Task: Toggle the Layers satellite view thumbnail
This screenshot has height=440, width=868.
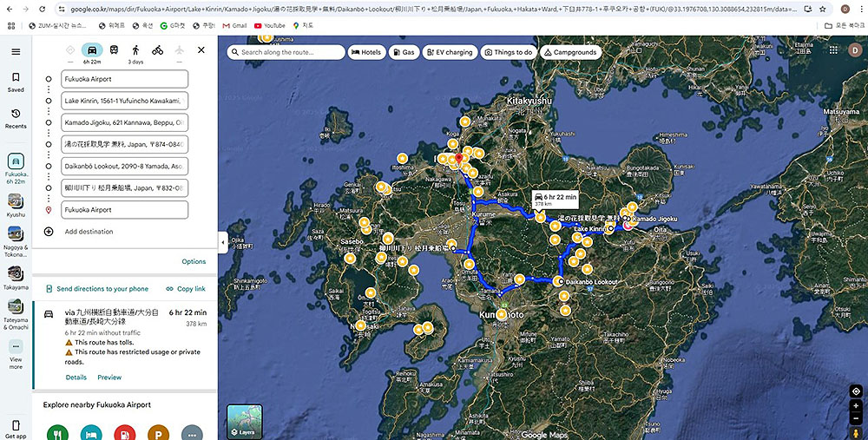Action: tap(245, 422)
